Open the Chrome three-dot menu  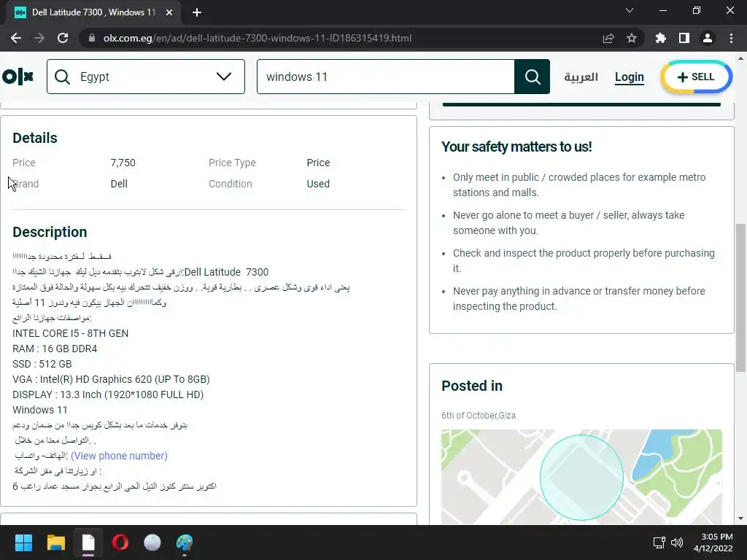pos(731,38)
